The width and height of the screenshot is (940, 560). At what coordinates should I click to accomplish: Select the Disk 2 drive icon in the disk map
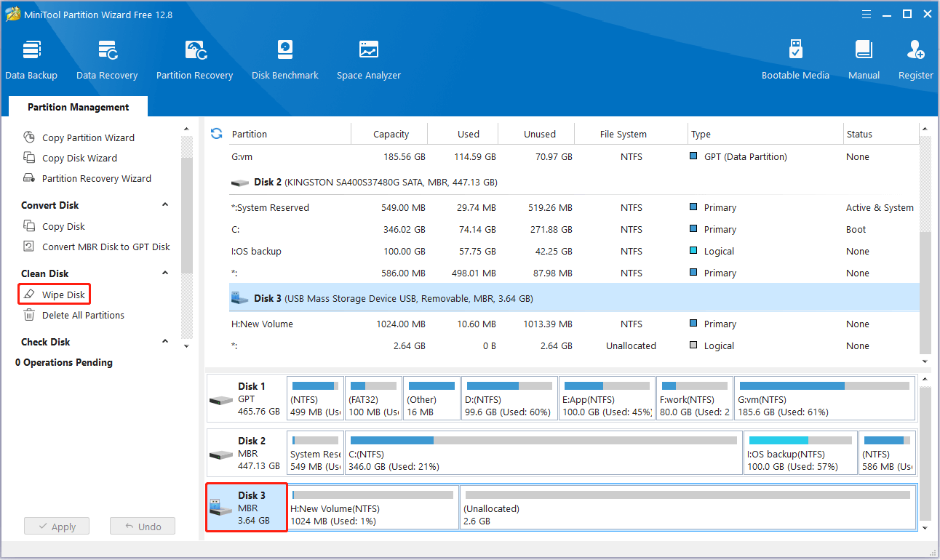point(220,455)
